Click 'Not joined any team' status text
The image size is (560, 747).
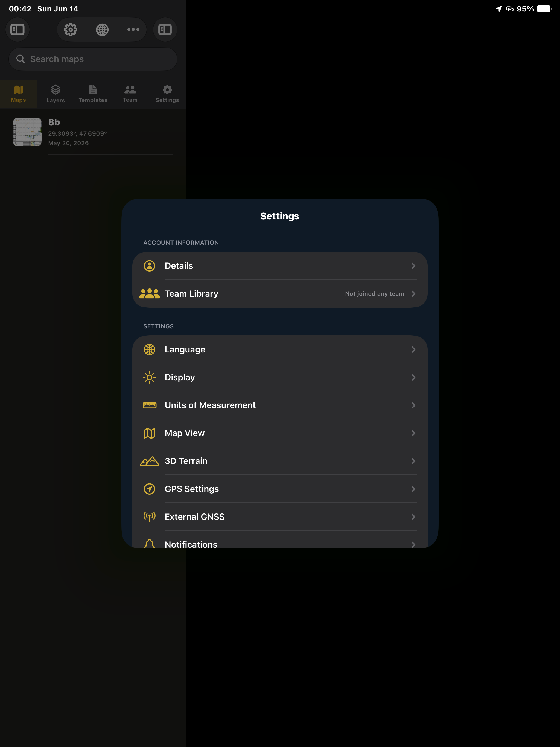[x=375, y=294]
